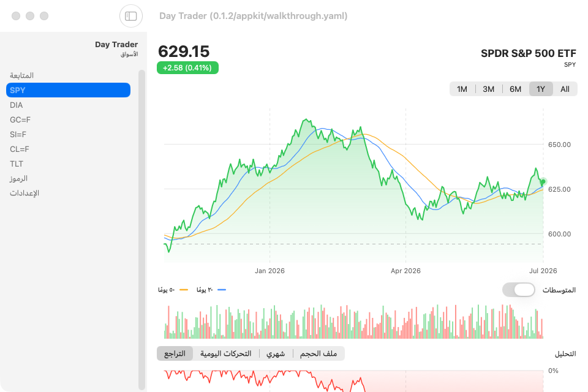Click the المتابعة watchlist header
This screenshot has width=588, height=392.
click(x=22, y=75)
